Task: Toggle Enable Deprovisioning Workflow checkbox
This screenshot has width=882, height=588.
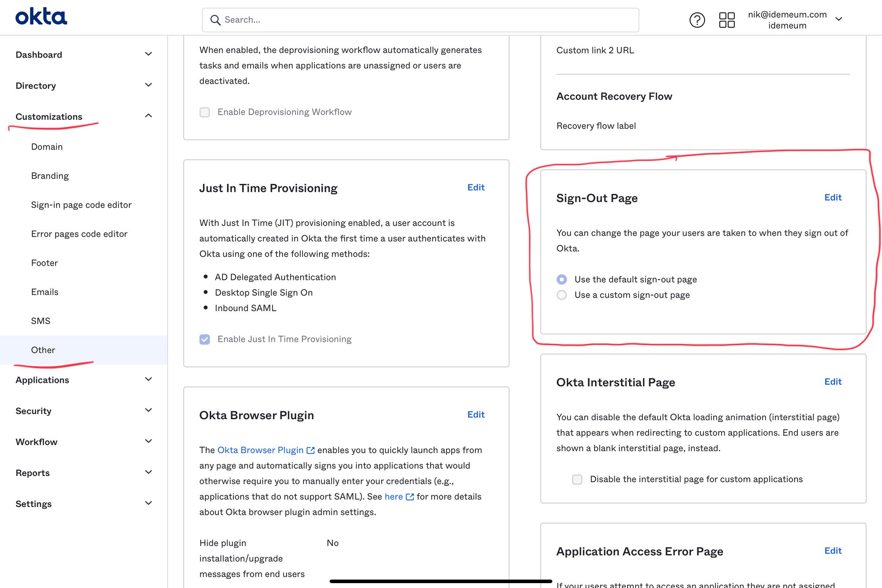Action: pos(205,112)
